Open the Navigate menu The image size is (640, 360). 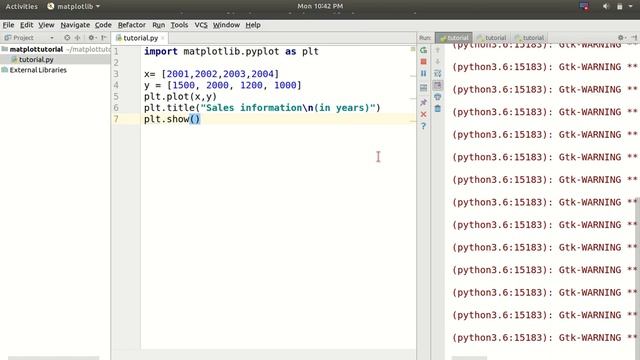click(75, 25)
